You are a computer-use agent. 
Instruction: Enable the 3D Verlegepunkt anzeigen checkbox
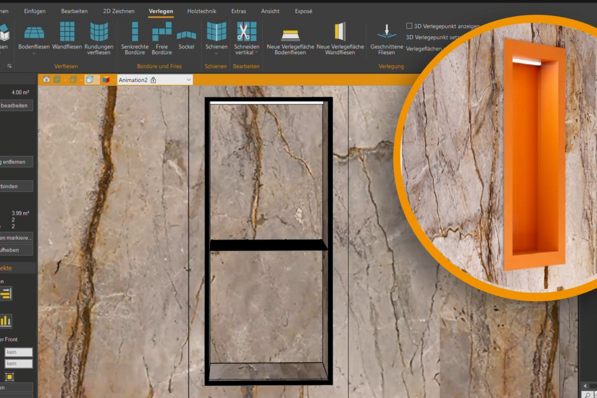[409, 26]
